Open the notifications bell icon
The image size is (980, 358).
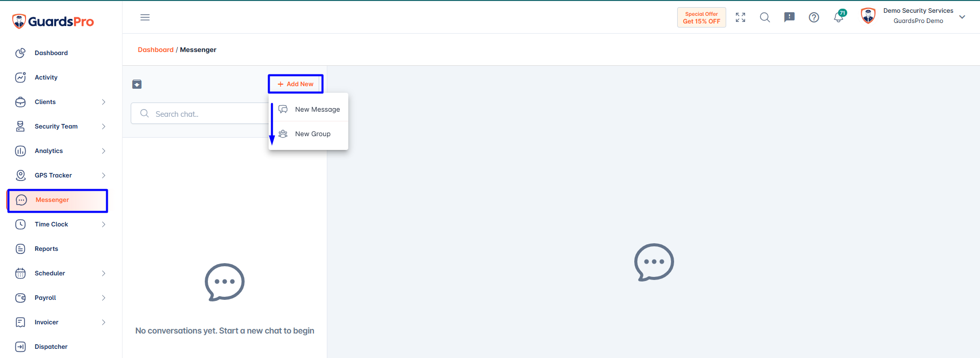tap(838, 17)
